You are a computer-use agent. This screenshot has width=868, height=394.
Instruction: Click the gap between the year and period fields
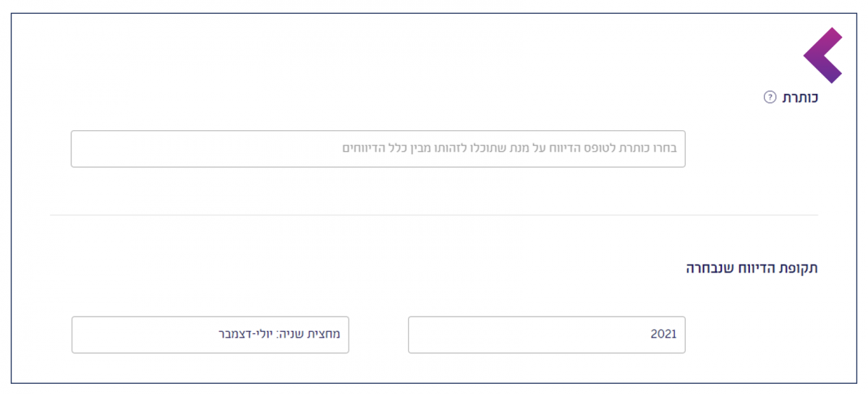(x=378, y=335)
